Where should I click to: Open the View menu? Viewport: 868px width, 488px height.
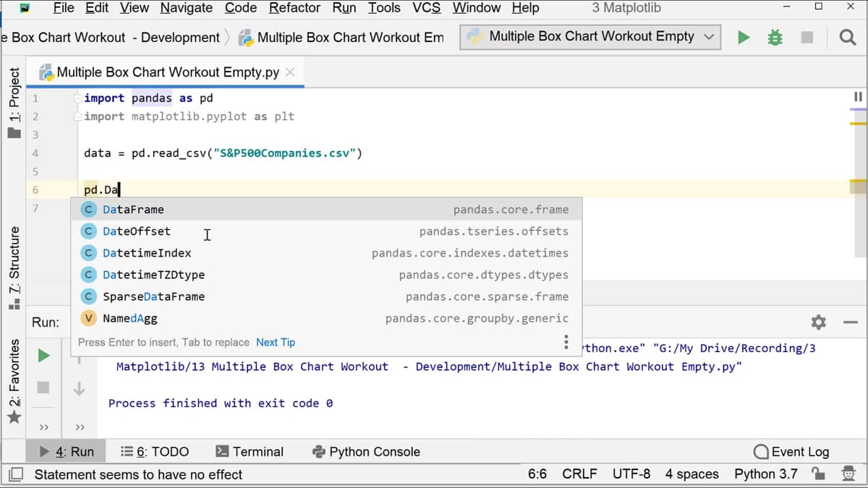tap(134, 8)
